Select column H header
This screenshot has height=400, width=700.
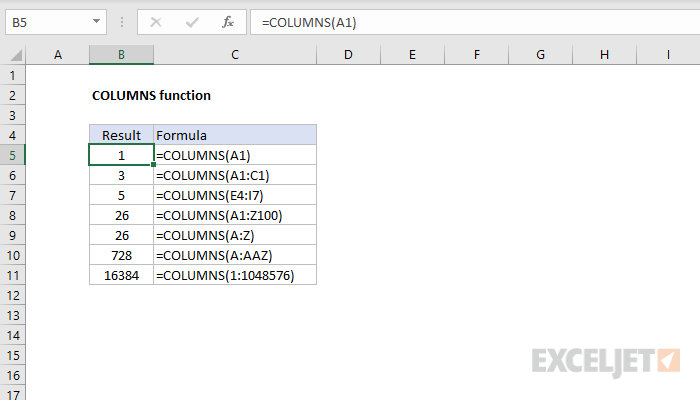click(x=604, y=54)
